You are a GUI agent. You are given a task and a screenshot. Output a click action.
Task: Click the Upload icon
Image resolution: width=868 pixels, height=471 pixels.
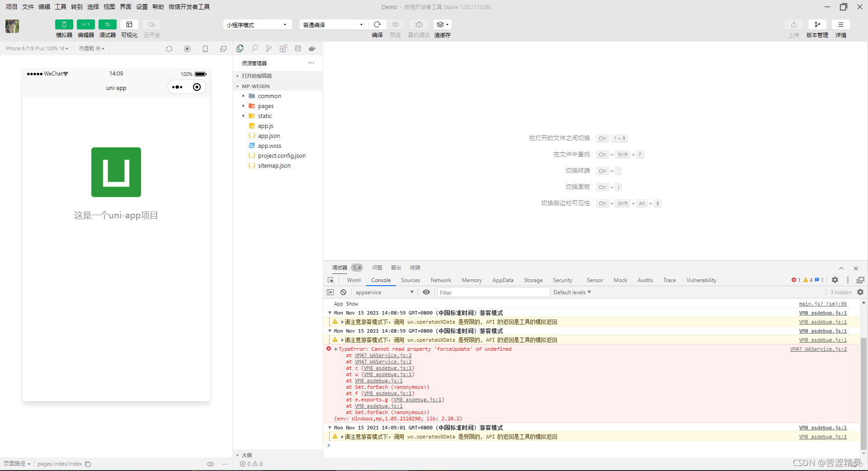click(x=794, y=24)
